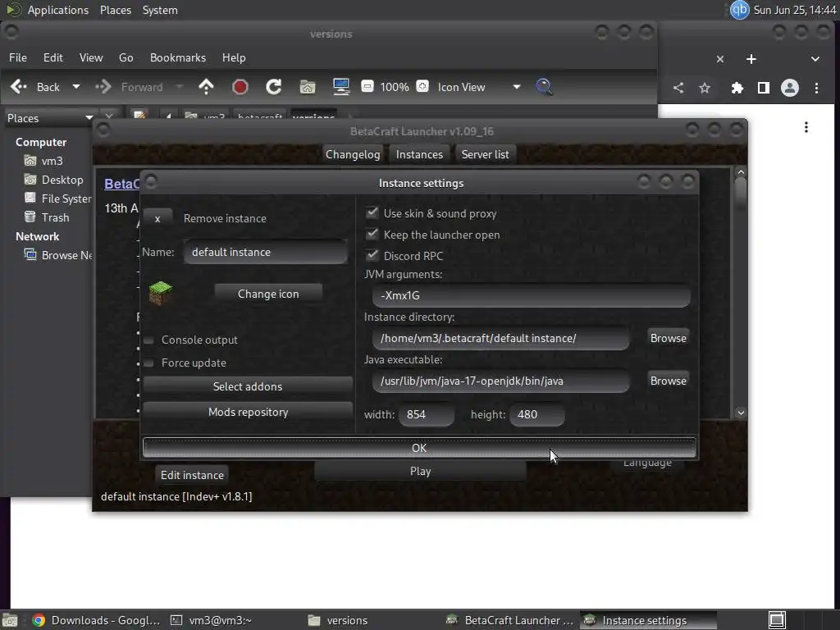The image size is (840, 630).
Task: Click the search magnifier icon
Action: point(544,87)
